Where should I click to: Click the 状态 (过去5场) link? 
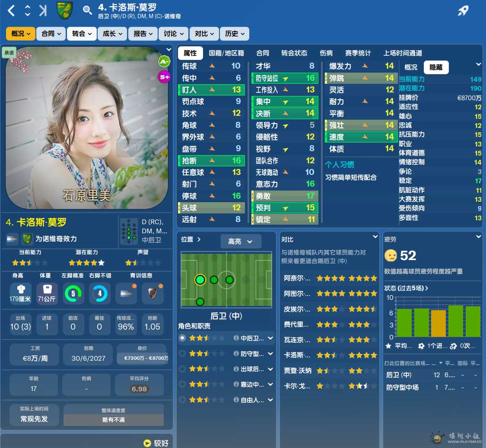pos(406,288)
